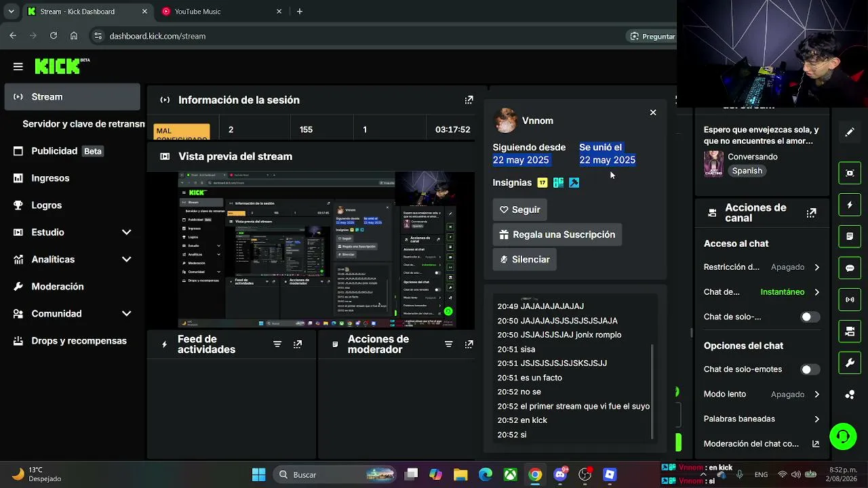Click the Spanish language tag

tap(747, 171)
